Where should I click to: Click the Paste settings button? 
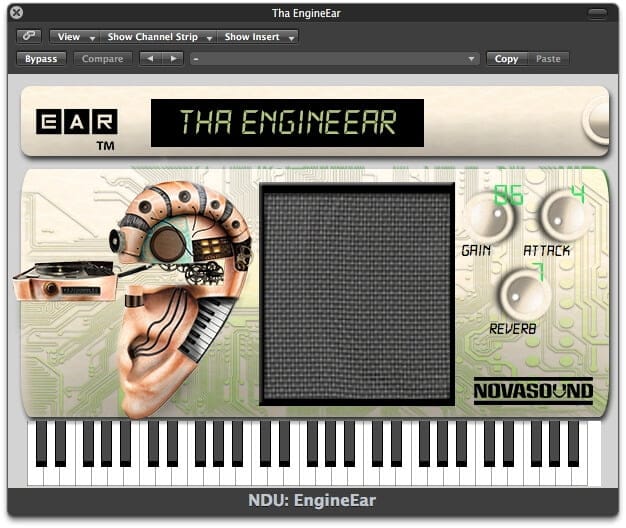pos(548,59)
